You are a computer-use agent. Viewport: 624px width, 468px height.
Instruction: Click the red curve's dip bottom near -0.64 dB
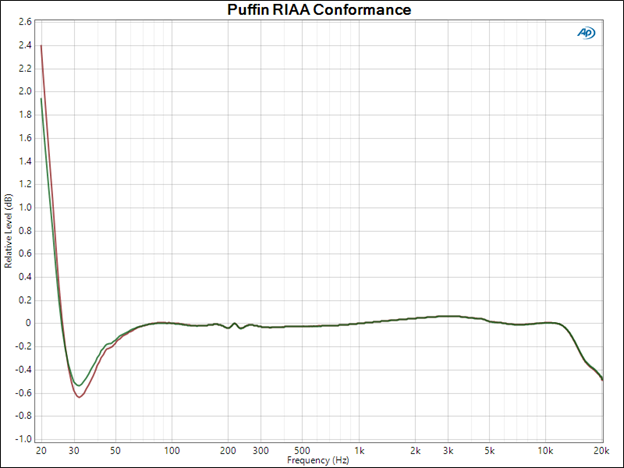coord(79,397)
